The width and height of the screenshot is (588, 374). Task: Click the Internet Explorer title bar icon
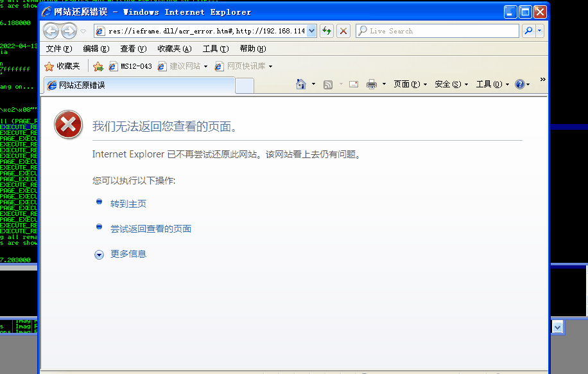pos(46,12)
